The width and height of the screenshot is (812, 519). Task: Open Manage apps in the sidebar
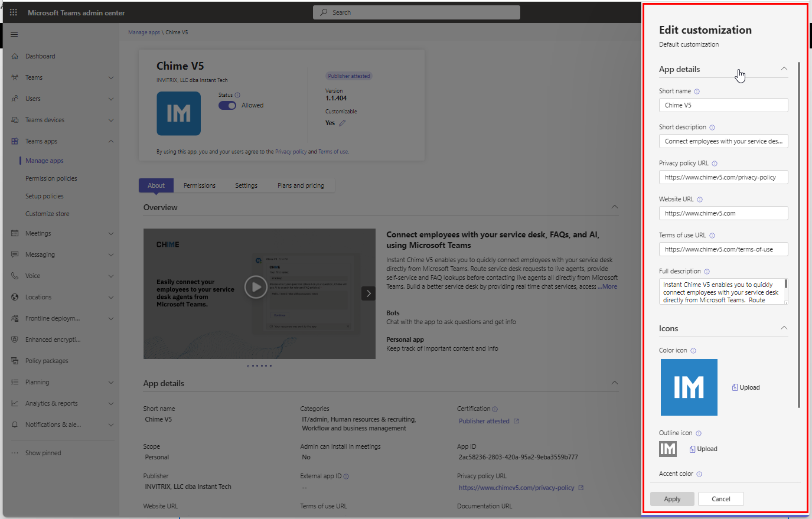click(44, 161)
